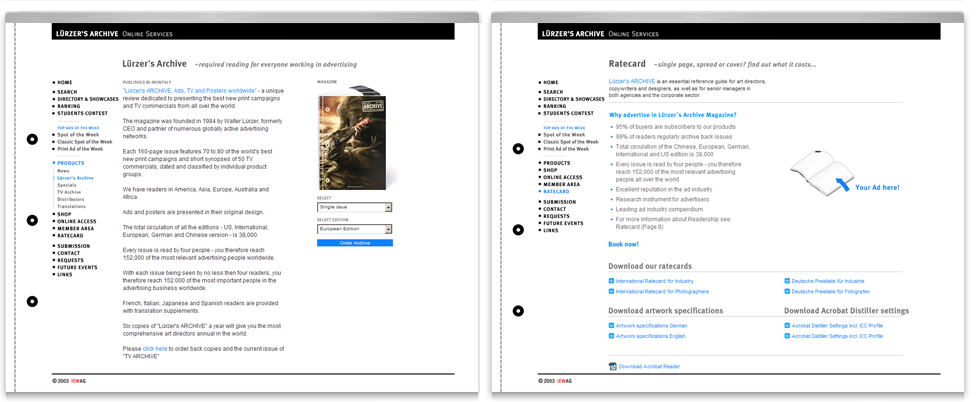Screen dimensions: 976x402
Task: Open Deutsche Preisliste für Fotografen link
Action: (x=830, y=291)
